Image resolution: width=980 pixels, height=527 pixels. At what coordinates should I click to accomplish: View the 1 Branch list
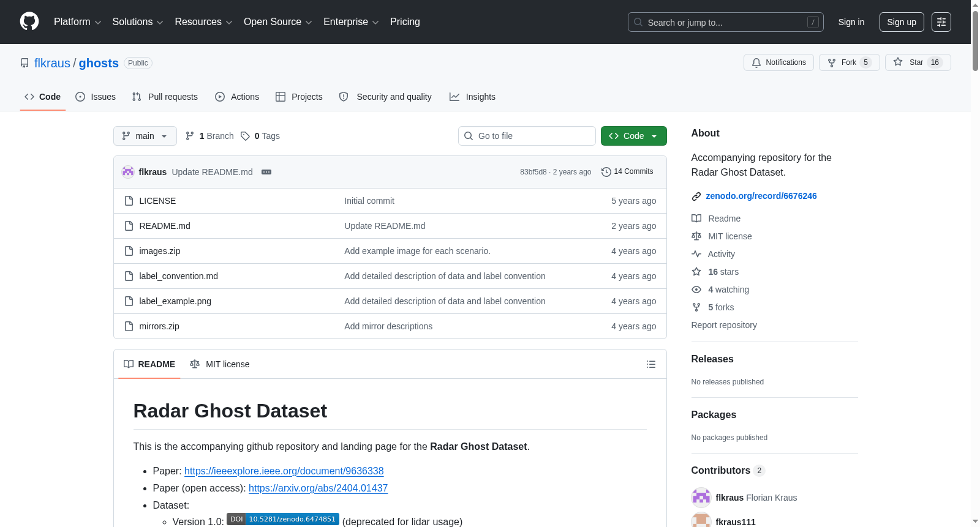[209, 136]
